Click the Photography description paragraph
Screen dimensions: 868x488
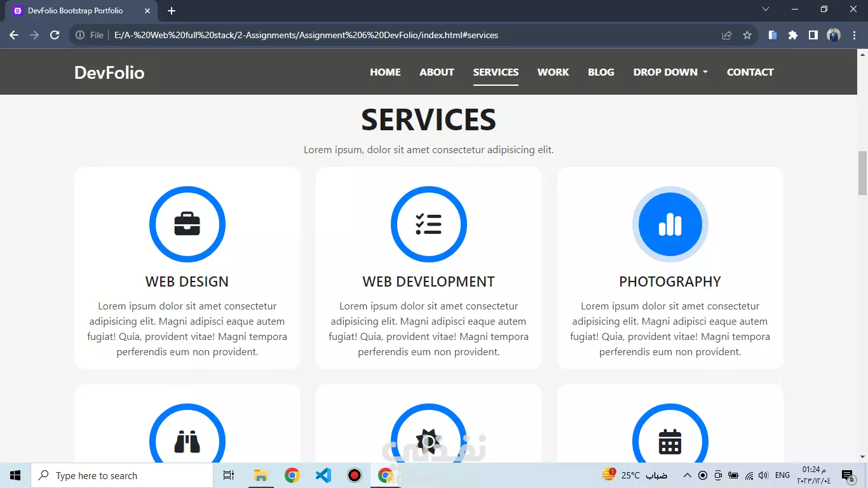[x=670, y=329]
